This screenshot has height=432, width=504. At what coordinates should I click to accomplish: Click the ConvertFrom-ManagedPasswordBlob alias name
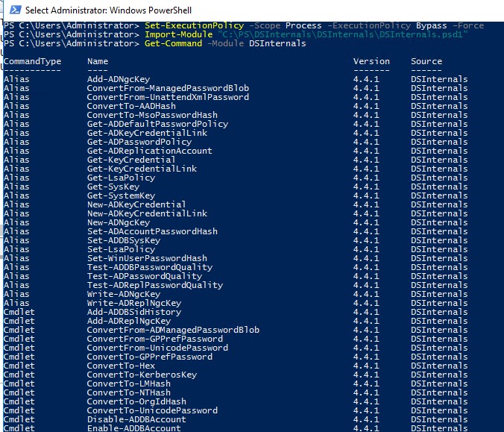point(168,88)
